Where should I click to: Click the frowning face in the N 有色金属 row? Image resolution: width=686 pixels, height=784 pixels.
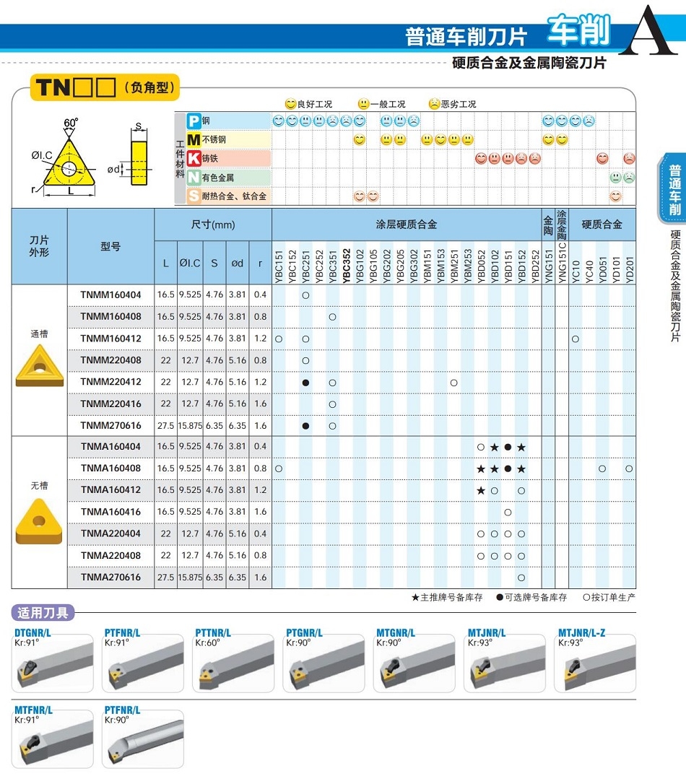pyautogui.click(x=629, y=178)
